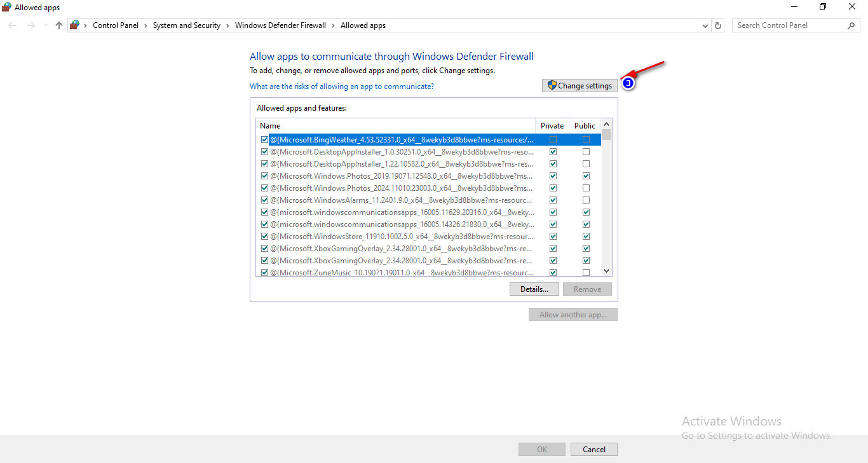Refresh the Allowed apps page
This screenshot has width=868, height=463.
[x=719, y=25]
